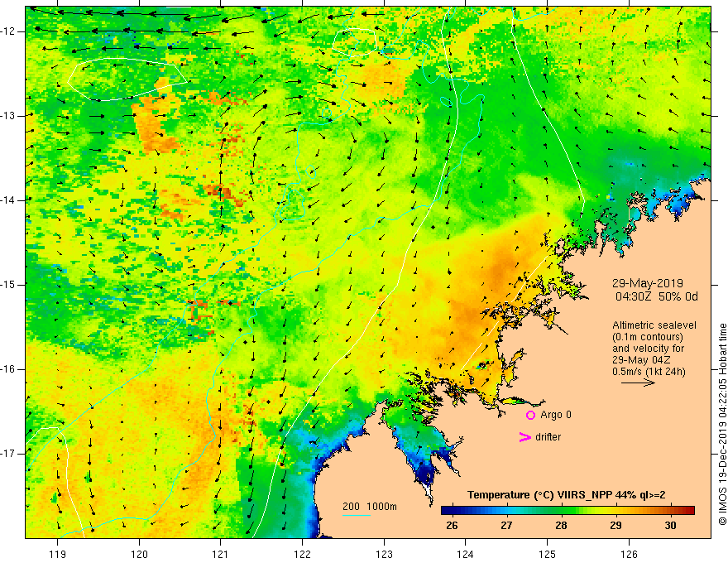
Task: Click the 26 value on temperature scale
Action: click(x=452, y=526)
